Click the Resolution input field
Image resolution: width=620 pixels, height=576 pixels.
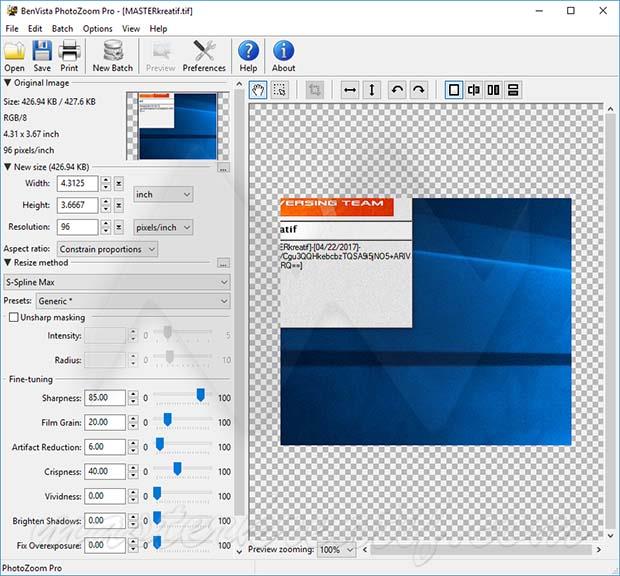tap(78, 227)
